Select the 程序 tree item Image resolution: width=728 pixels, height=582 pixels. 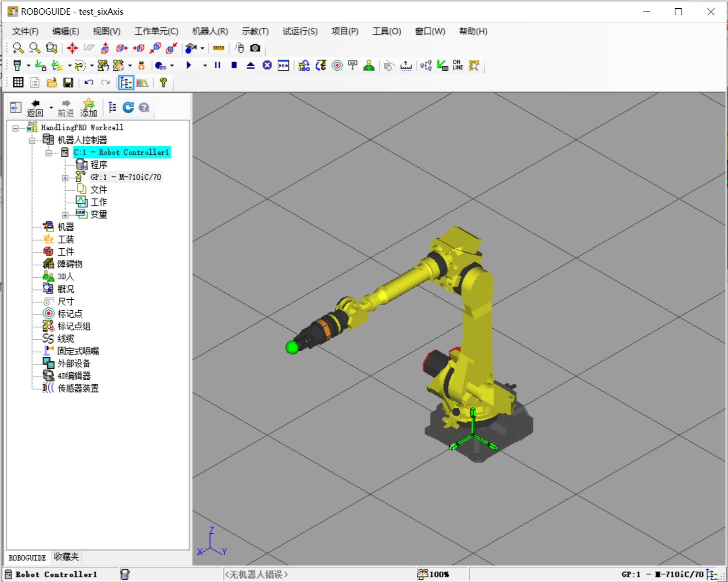(x=98, y=165)
